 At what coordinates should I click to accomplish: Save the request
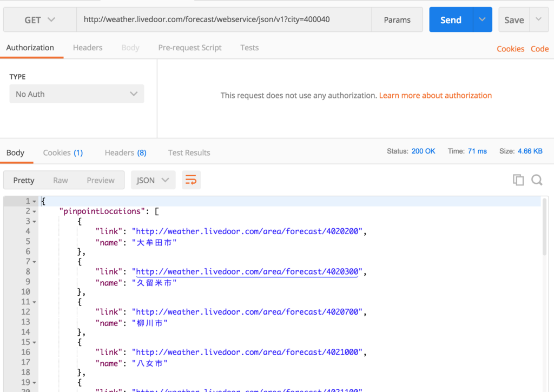514,20
